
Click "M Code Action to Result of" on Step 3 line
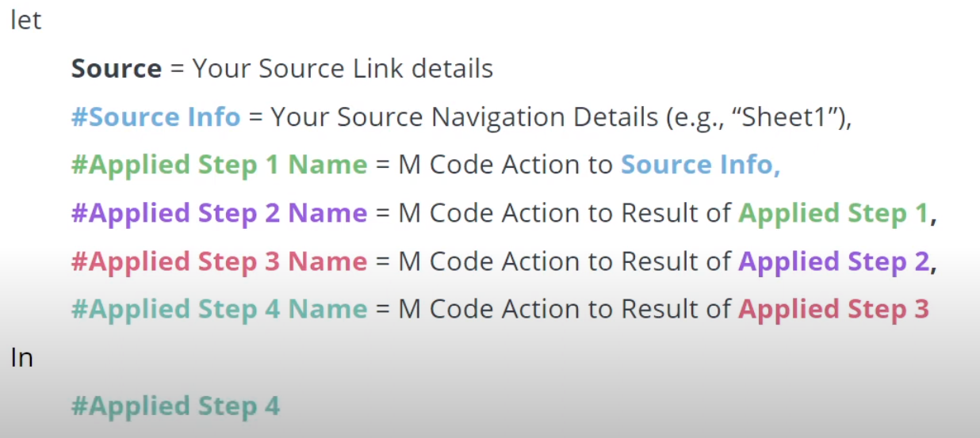[564, 261]
